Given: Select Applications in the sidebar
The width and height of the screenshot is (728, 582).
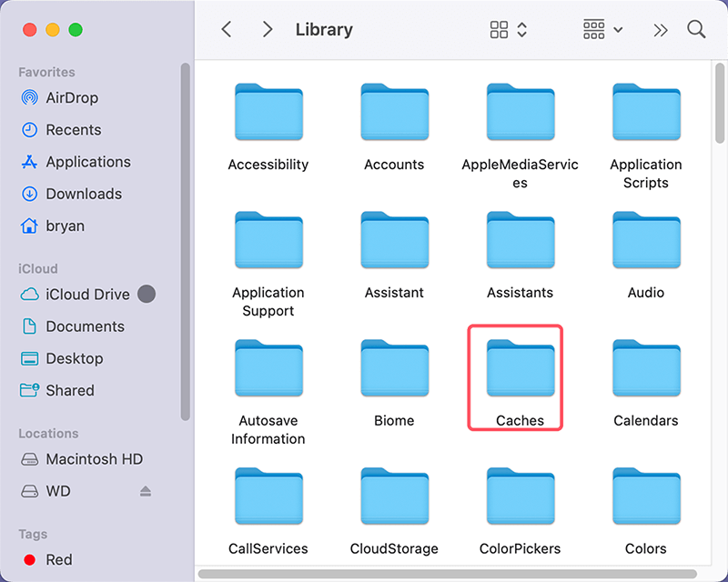Looking at the screenshot, I should pos(87,162).
